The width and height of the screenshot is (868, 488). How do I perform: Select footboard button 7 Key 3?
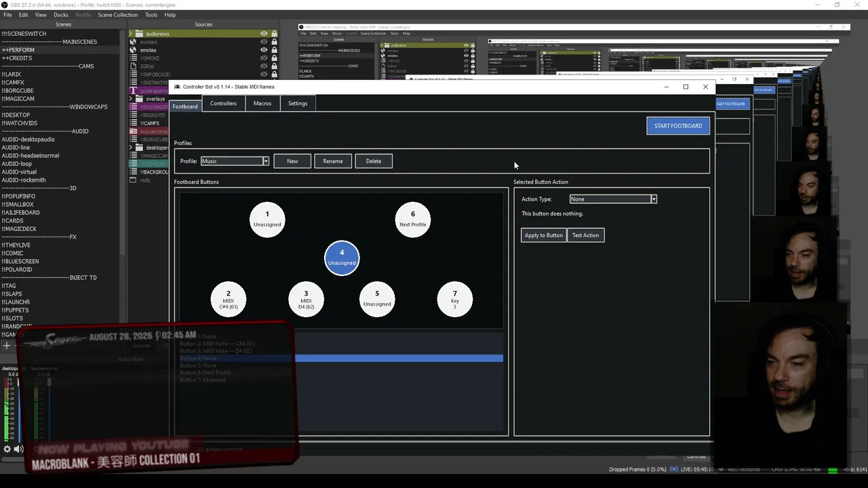click(x=455, y=299)
